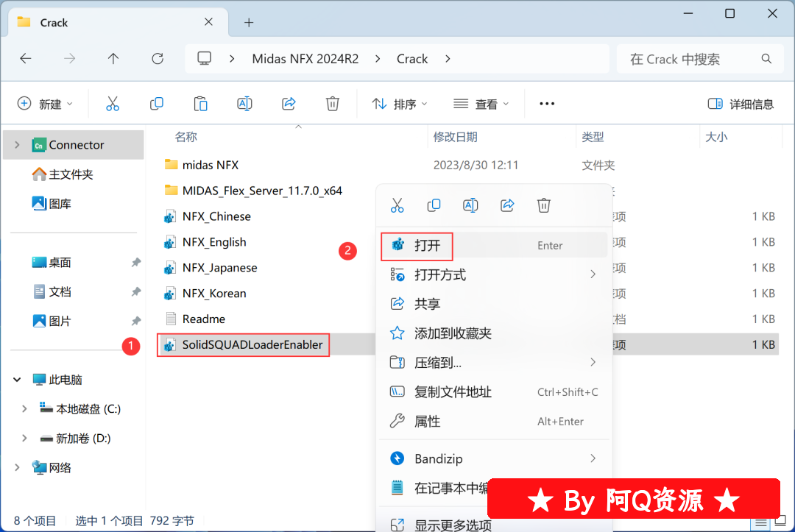Screen dimensions: 795x532
Task: Go back with the left arrow
Action: (25, 59)
